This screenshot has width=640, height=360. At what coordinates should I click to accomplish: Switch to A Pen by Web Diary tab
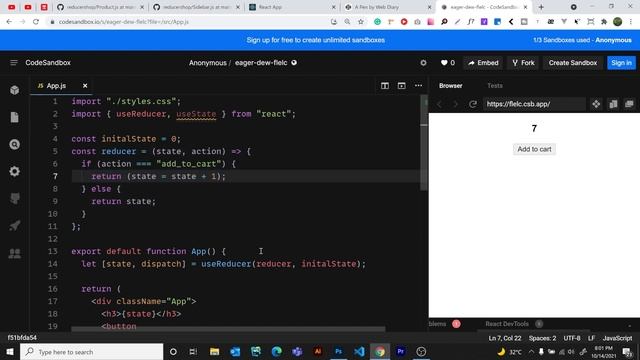pyautogui.click(x=388, y=7)
